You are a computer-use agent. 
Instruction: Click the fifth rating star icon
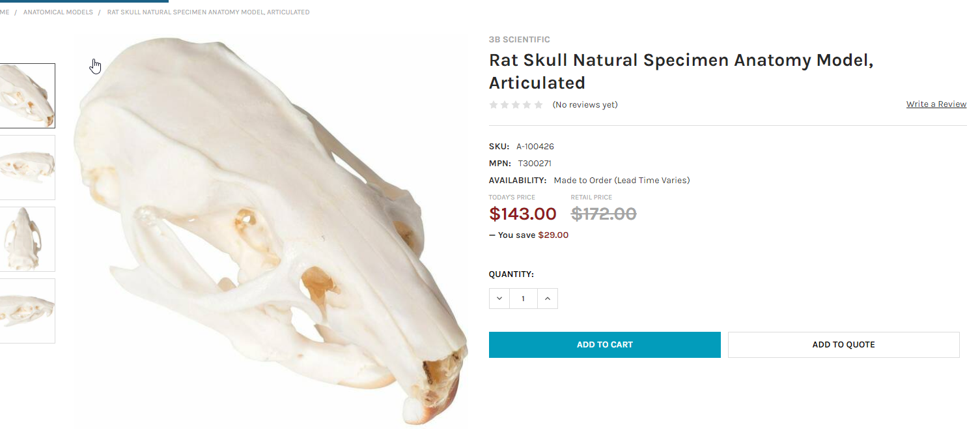pos(539,105)
